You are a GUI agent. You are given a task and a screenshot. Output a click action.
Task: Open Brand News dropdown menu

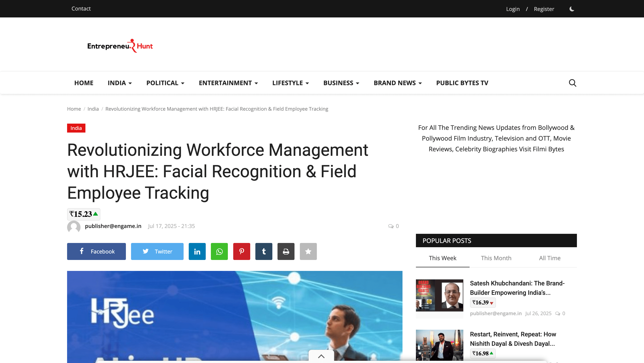398,83
